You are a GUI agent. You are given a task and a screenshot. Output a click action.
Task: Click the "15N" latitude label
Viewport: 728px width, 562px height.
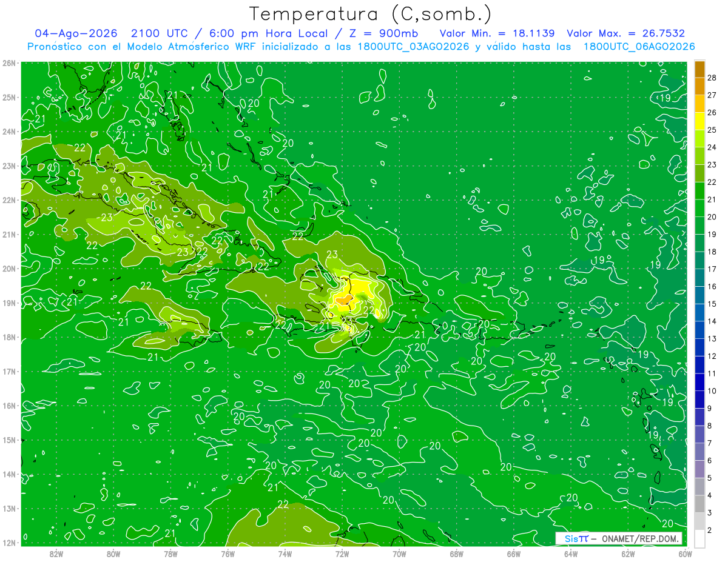pos(9,440)
